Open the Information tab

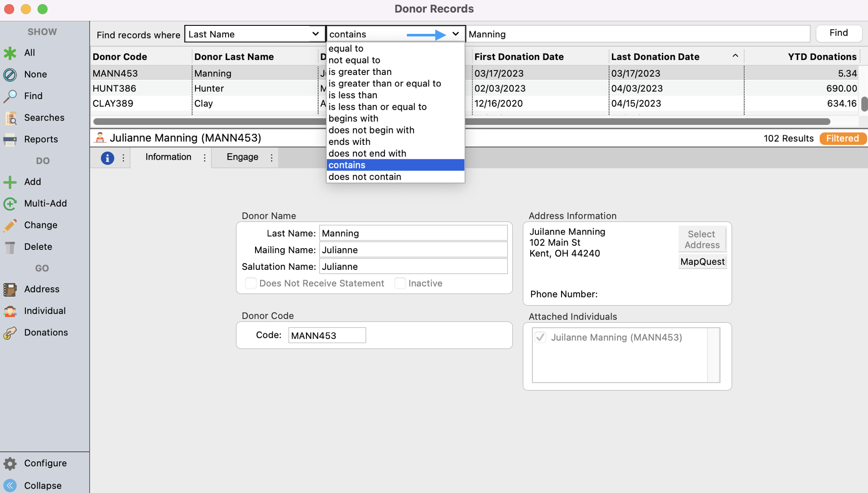tap(168, 157)
